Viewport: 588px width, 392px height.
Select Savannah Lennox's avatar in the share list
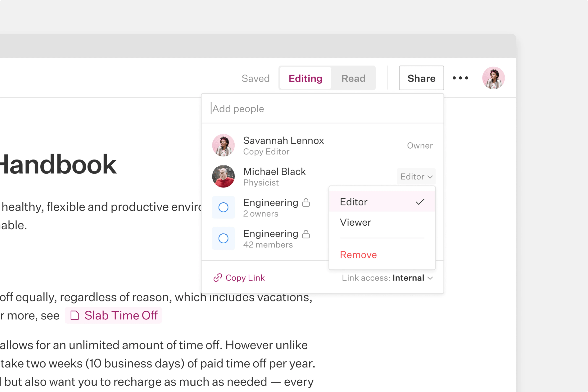pos(223,145)
